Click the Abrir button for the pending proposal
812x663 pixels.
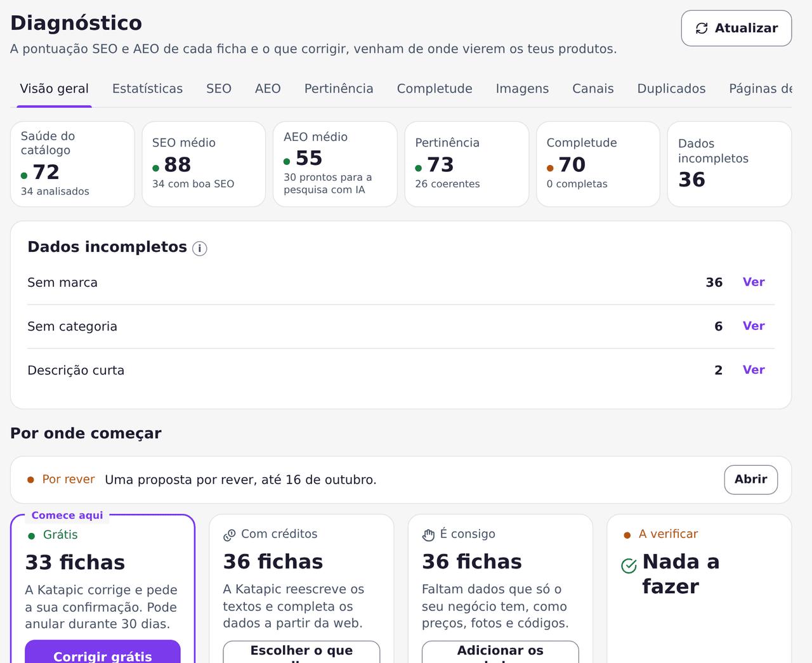coord(751,480)
